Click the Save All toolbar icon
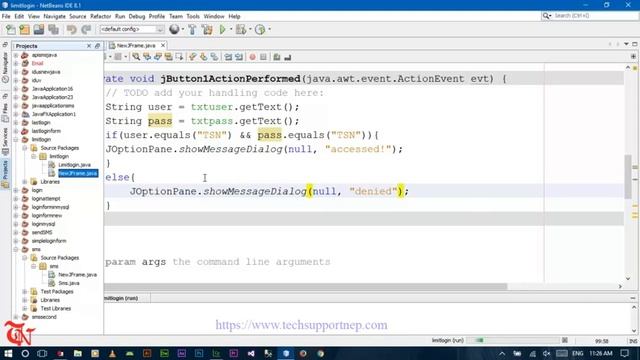The image size is (640, 360). coord(53,29)
